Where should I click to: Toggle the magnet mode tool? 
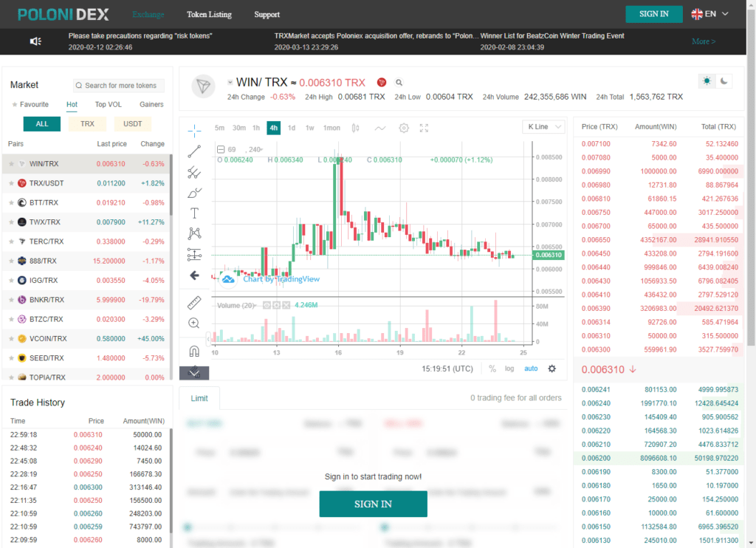194,352
